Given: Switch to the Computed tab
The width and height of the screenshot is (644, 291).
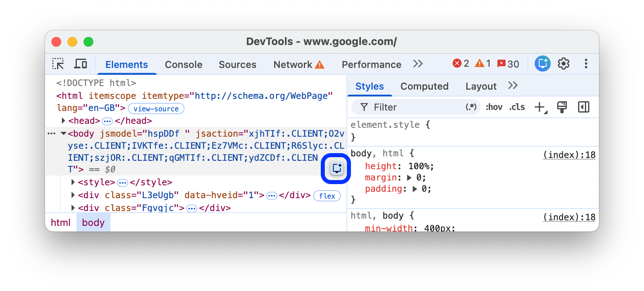Looking at the screenshot, I should tap(424, 86).
